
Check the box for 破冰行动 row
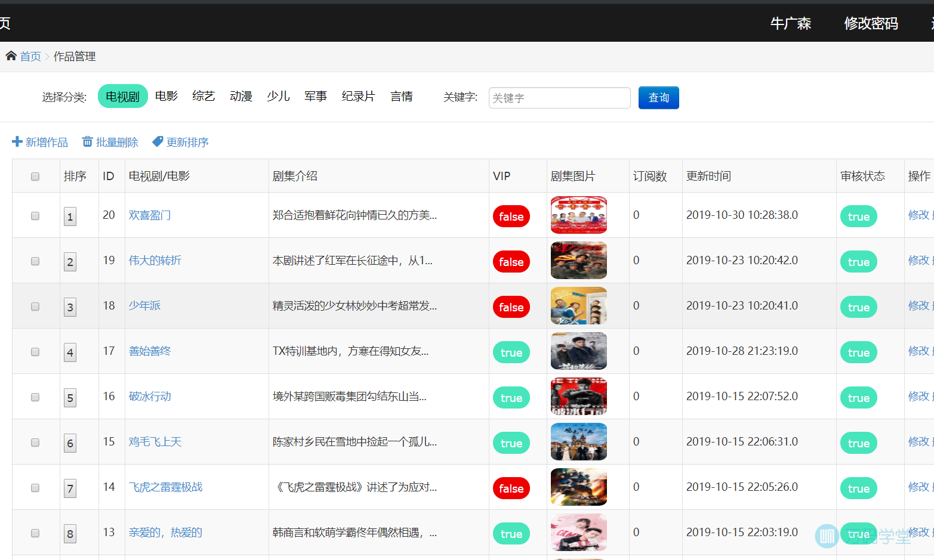35,397
